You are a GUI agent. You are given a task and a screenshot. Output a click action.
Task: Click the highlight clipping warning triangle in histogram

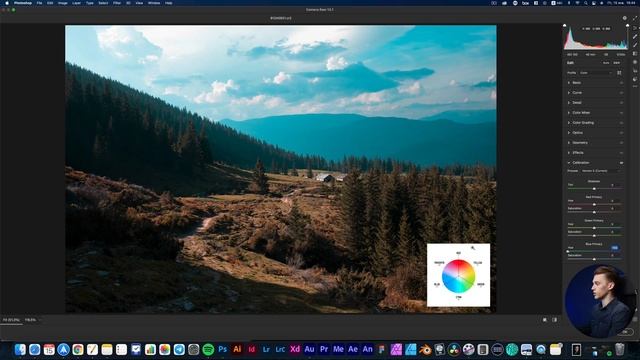627,25
